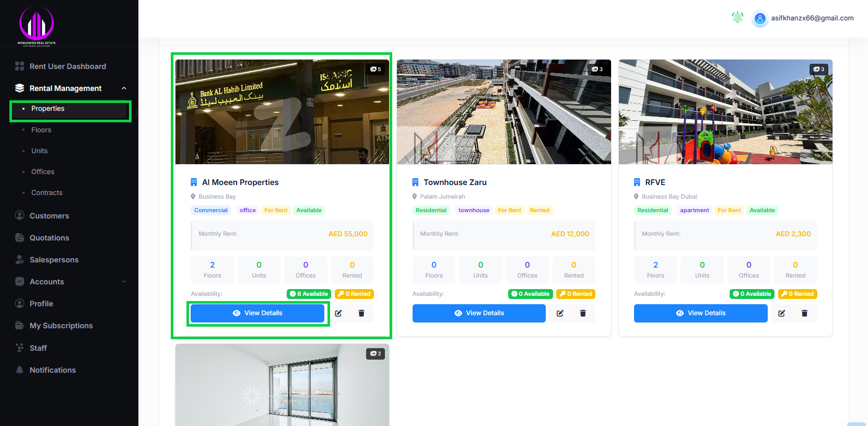Click edit icon for Al Moeen Properties
Viewport: 868px width, 426px height.
(338, 313)
